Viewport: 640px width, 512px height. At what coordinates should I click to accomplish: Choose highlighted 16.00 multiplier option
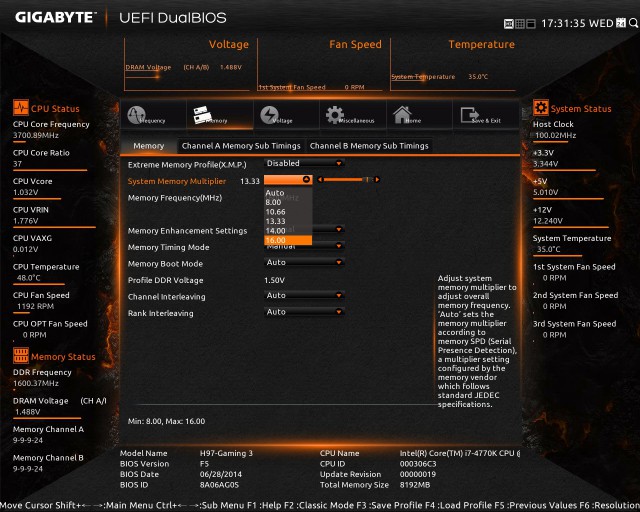(288, 240)
